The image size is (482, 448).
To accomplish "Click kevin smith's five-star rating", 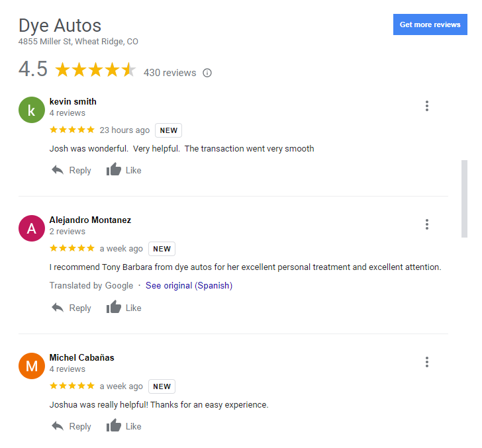I will (72, 130).
